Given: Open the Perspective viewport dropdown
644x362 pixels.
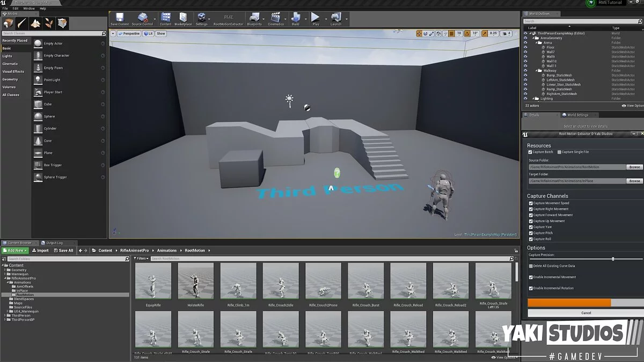Looking at the screenshot, I should [129, 33].
